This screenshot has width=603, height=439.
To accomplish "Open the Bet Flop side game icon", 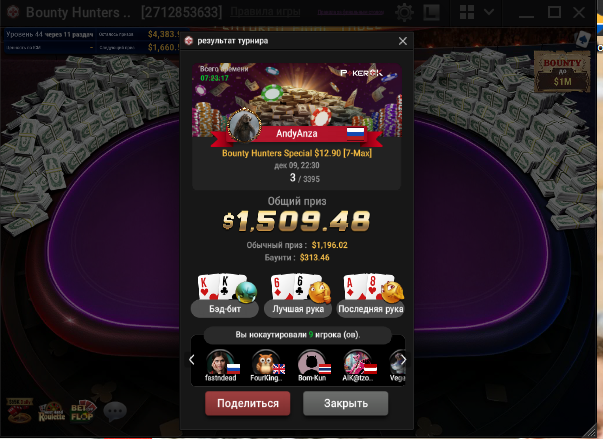I will [83, 411].
